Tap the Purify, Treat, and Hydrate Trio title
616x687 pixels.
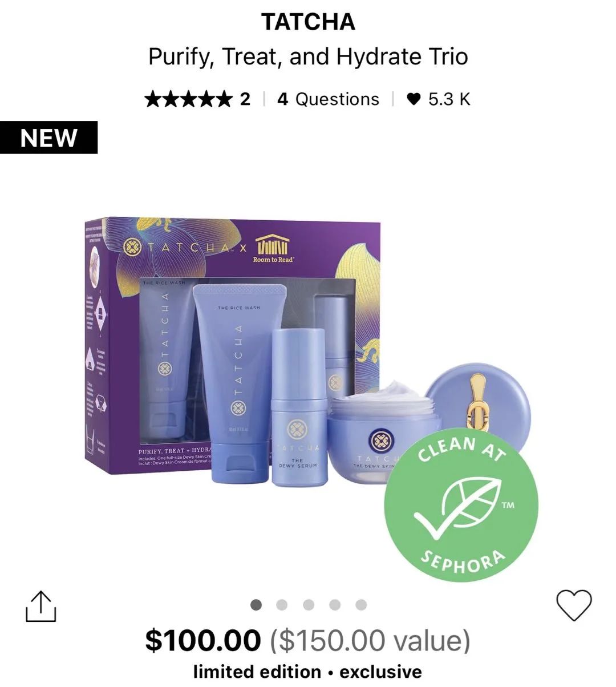pyautogui.click(x=308, y=56)
